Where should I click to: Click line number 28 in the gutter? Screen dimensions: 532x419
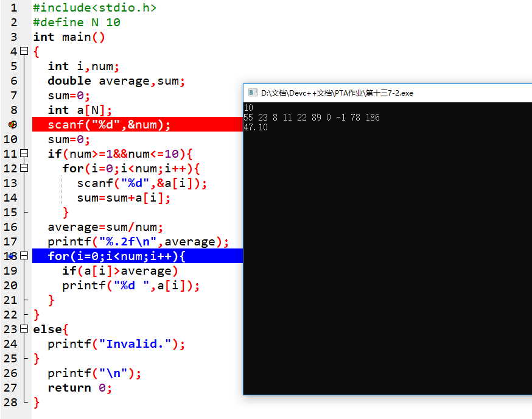(10, 402)
